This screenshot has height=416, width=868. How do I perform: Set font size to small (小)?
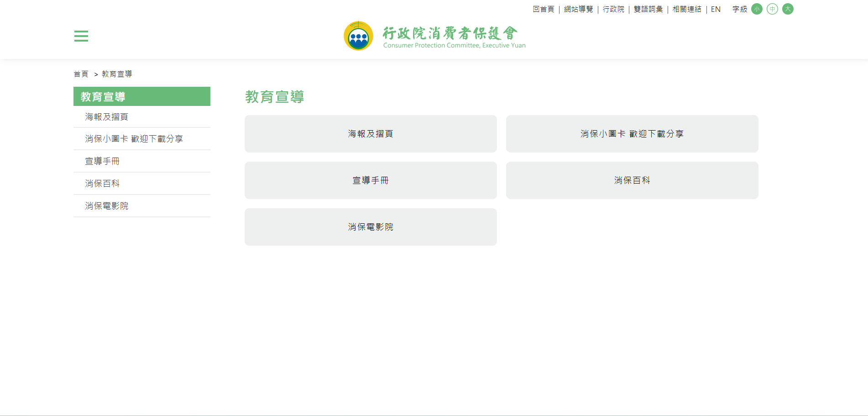(x=757, y=9)
